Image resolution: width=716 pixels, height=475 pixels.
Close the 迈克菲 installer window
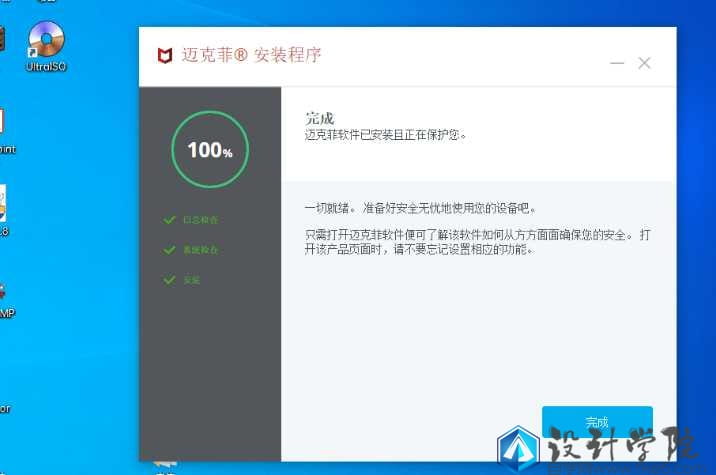(644, 63)
